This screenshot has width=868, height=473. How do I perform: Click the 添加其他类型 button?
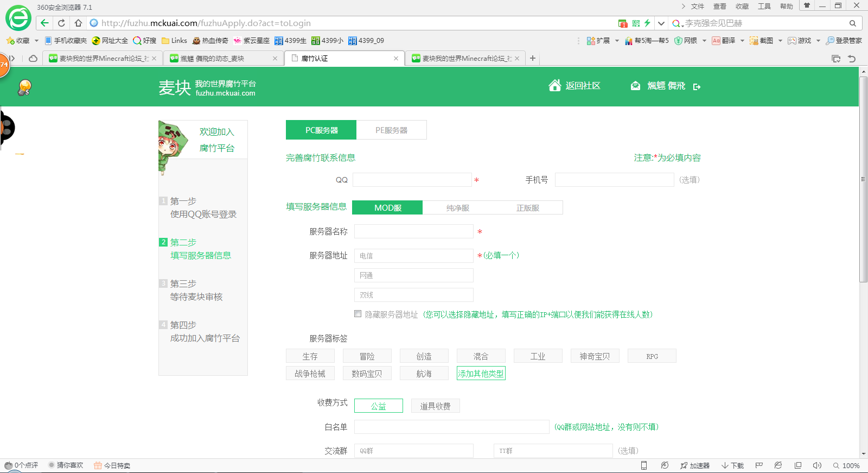point(481,373)
